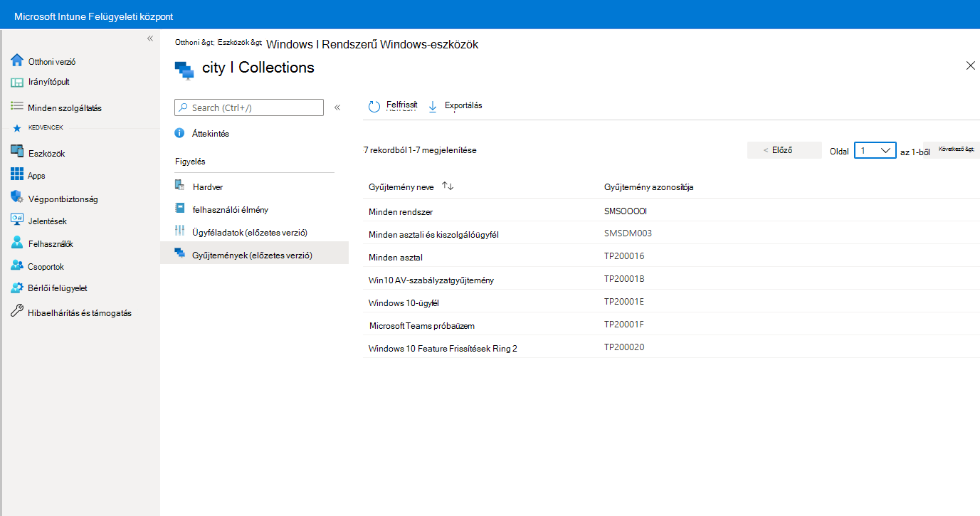
Task: Open Windows I Rendszerű Windows-eszközök breadcrumb
Action: [372, 44]
